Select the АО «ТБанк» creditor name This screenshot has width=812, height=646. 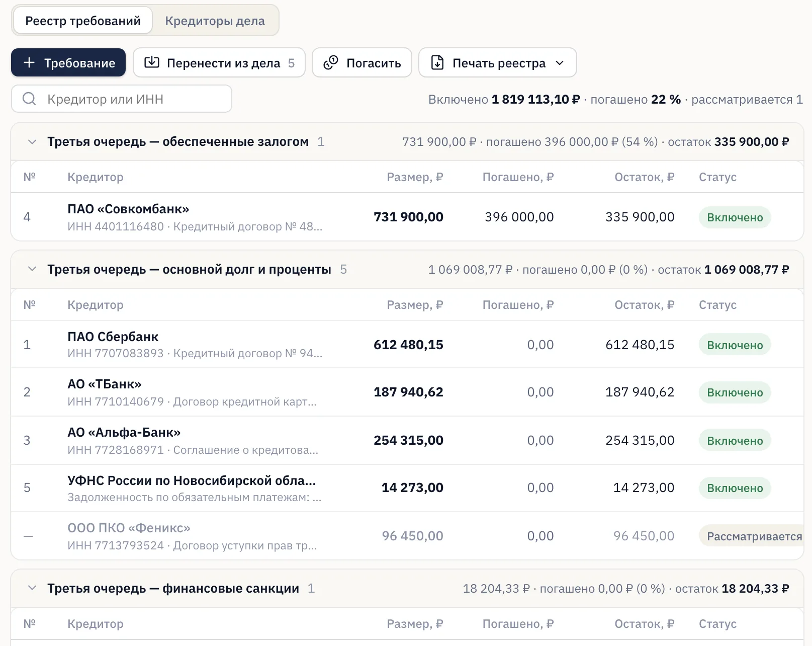[x=105, y=384]
